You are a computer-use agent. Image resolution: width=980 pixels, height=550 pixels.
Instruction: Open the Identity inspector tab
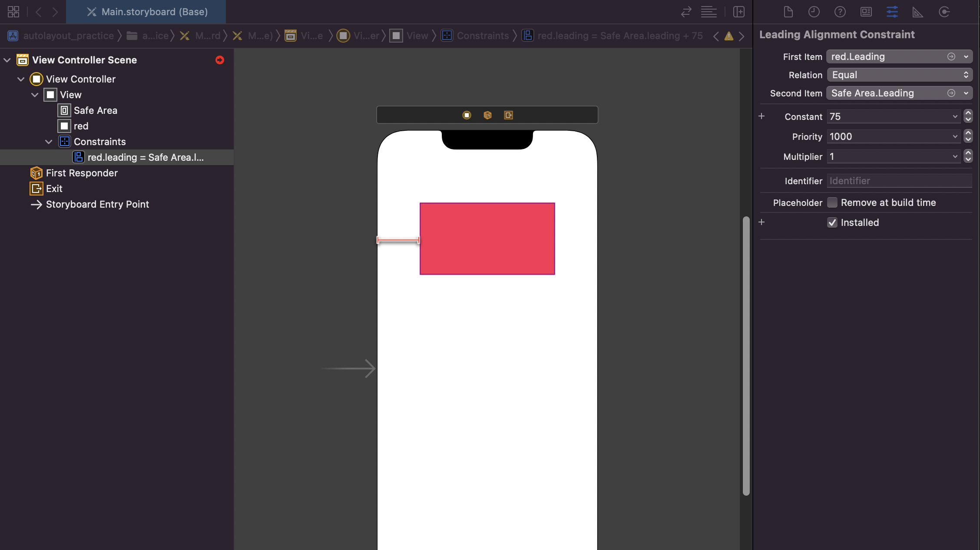(866, 12)
